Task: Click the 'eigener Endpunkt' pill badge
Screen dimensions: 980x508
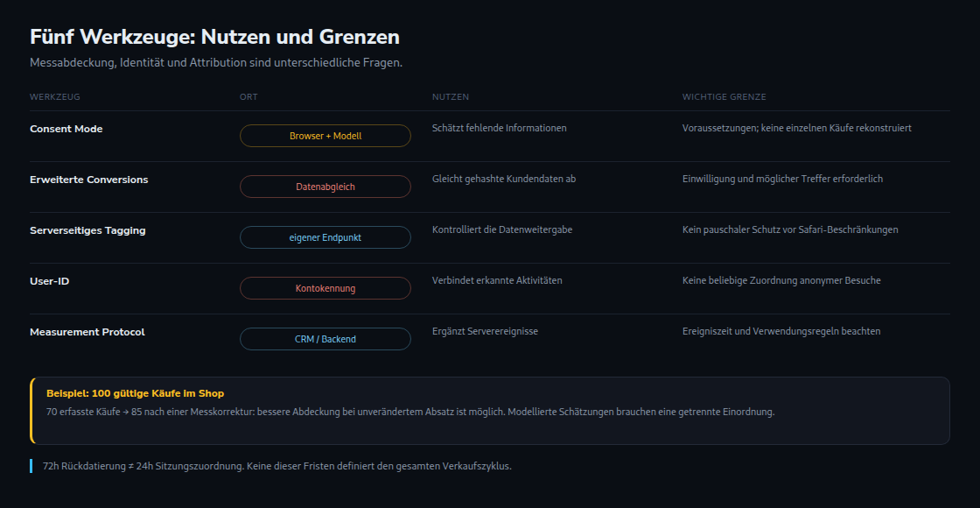Action: pyautogui.click(x=325, y=237)
